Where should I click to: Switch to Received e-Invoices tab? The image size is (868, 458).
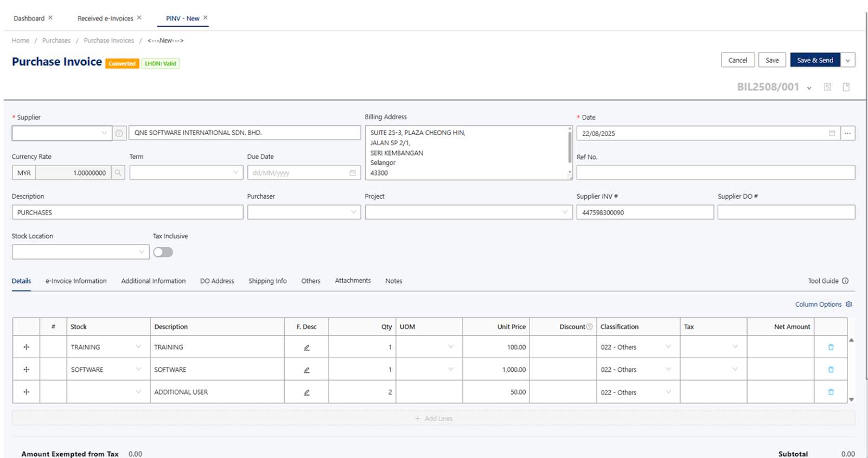[105, 18]
